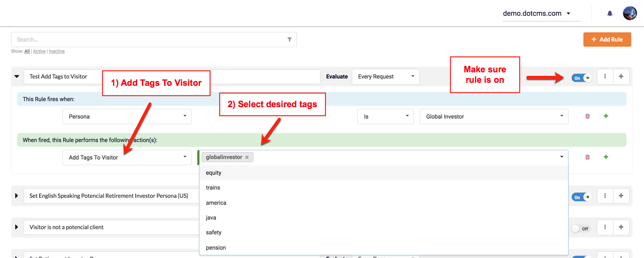Click the Add Rule button
Screen dimensions: 644x258
pos(607,40)
